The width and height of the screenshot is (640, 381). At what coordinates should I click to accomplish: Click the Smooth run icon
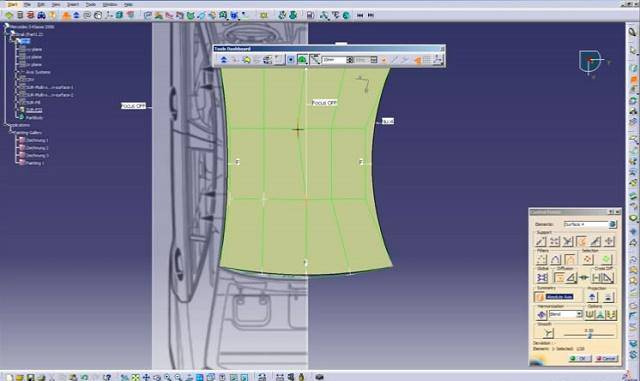[549, 334]
